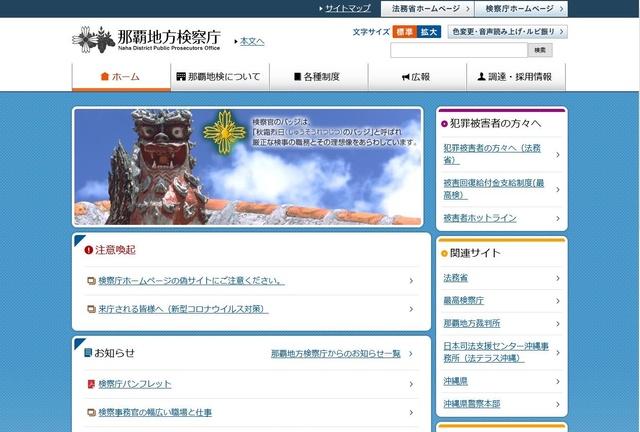This screenshot has height=432, width=640.
Task: Click the gold prosecutor badge emblem in banner
Action: point(224,132)
